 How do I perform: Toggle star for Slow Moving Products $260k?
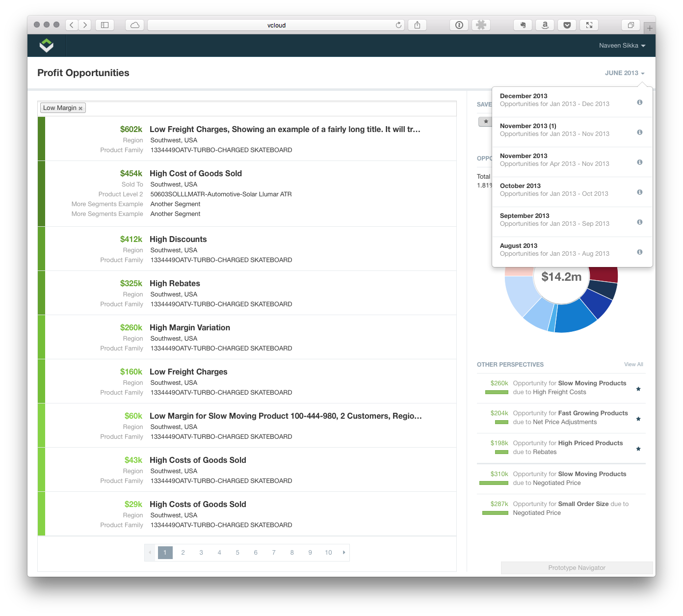[x=638, y=389]
